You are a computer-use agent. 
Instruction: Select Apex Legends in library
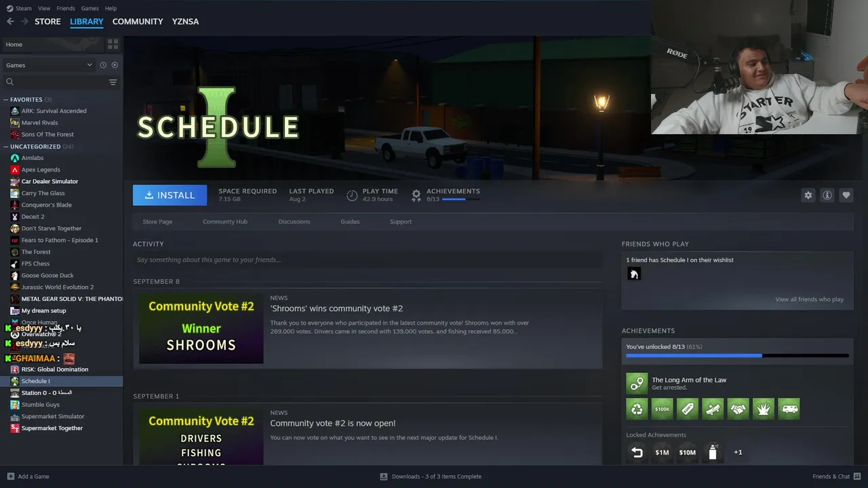pyautogui.click(x=41, y=169)
